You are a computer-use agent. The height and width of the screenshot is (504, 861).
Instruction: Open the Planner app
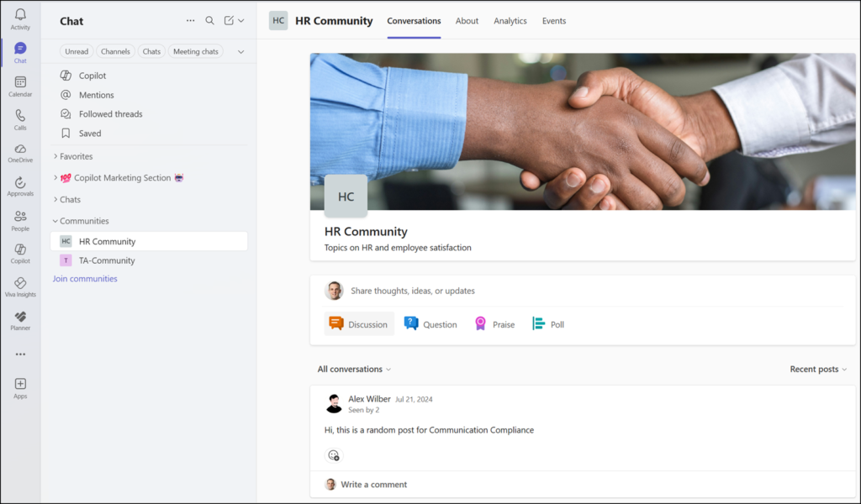click(x=19, y=319)
